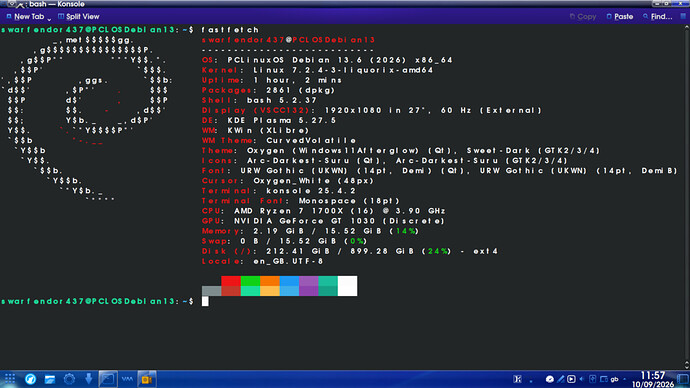The width and height of the screenshot is (690, 388).
Task: Click the blue pen tray icon
Action: (561, 379)
